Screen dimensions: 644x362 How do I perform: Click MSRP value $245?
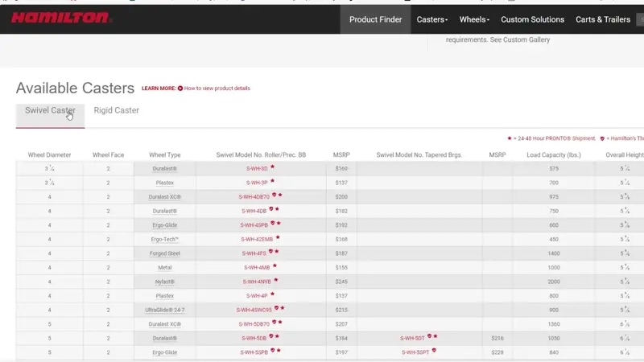(341, 282)
